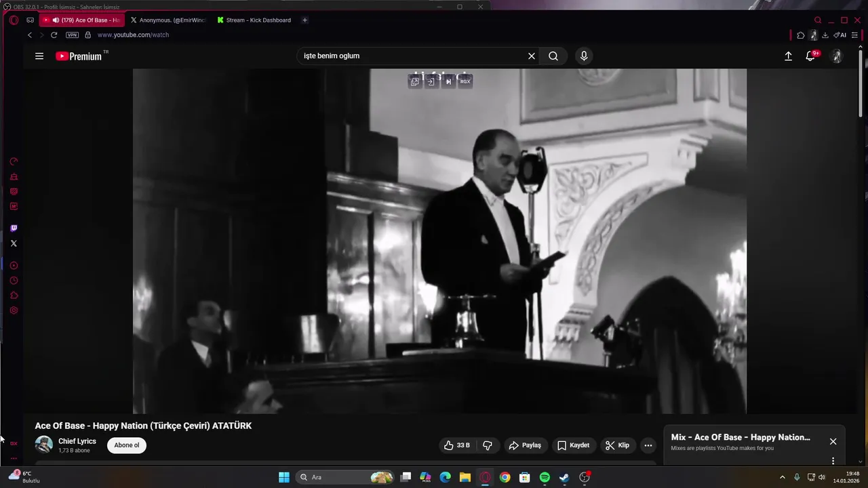Open the Chief Lyrics channel avatar
Screen dimensions: 868x488
pos(44,445)
